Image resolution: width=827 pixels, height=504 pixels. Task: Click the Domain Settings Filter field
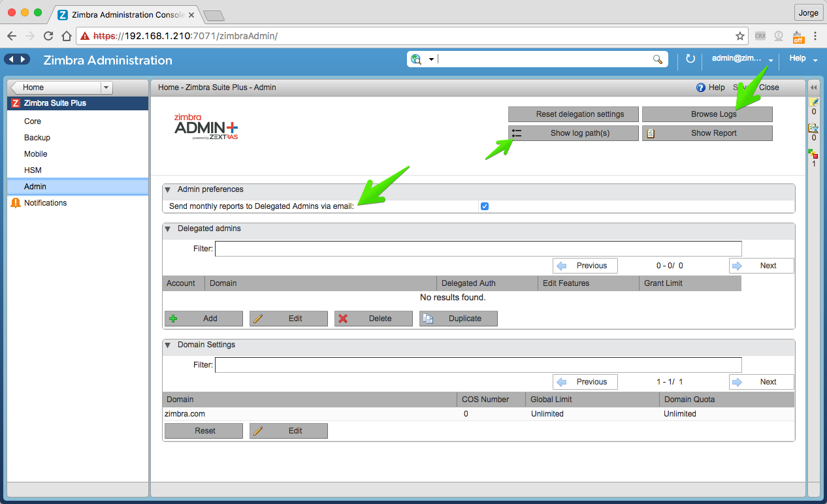tap(478, 365)
